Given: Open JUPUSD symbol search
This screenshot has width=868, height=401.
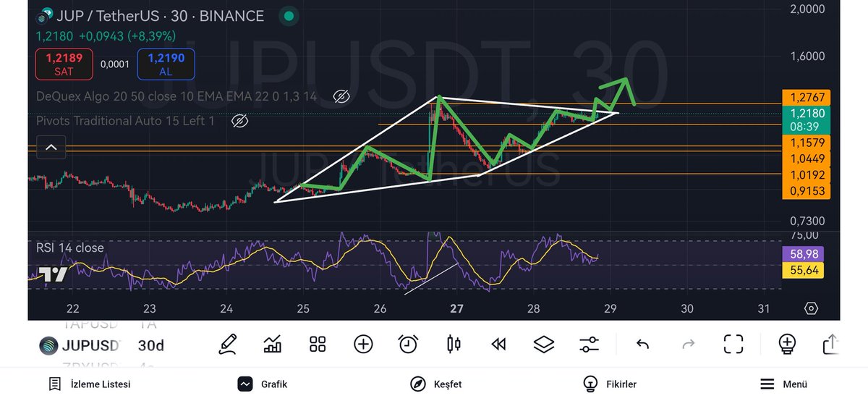Looking at the screenshot, I should pos(90,345).
